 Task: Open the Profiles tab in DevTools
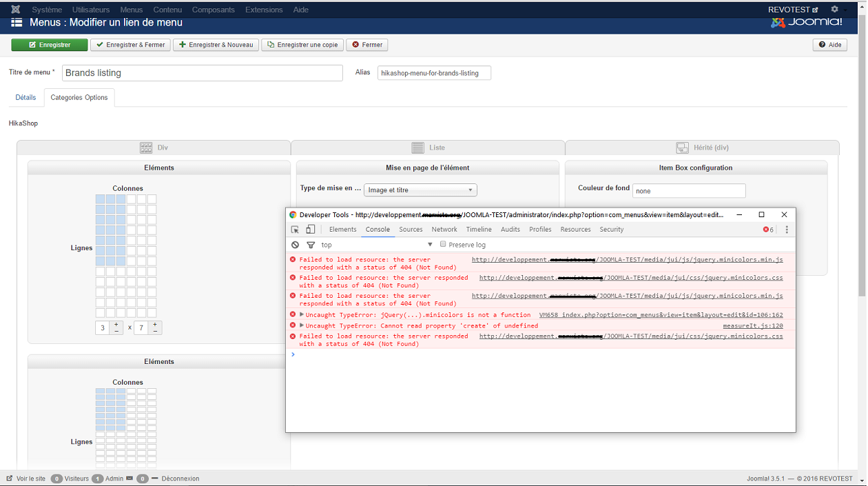pos(540,230)
